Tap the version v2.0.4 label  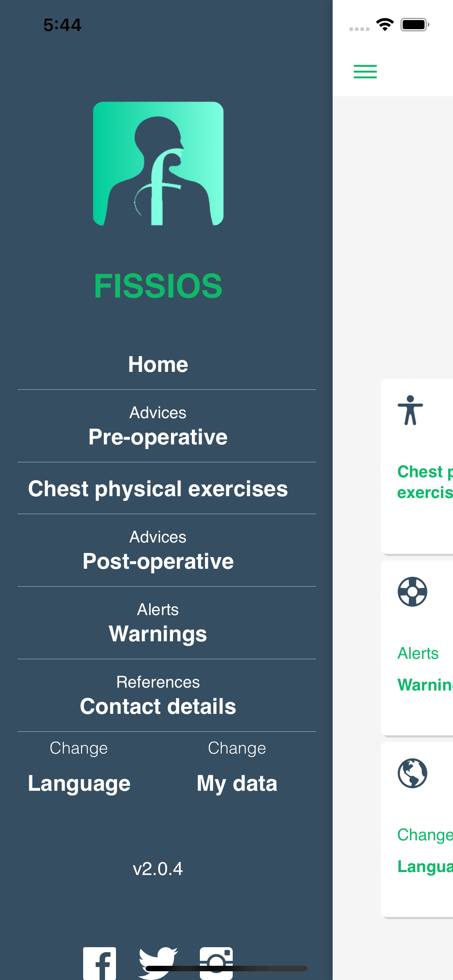coord(158,868)
